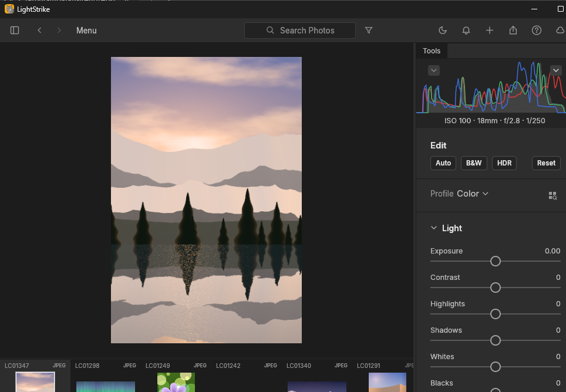Open the Menu item
Image resolution: width=566 pixels, height=392 pixels.
(86, 31)
